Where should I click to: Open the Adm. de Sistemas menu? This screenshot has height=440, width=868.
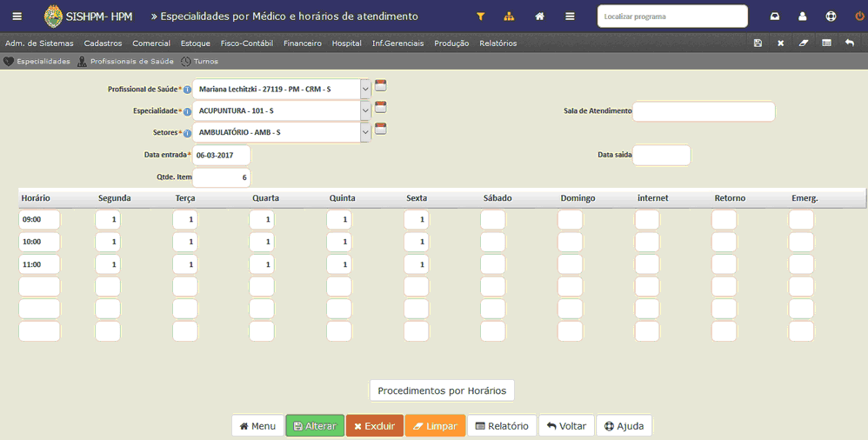(39, 43)
